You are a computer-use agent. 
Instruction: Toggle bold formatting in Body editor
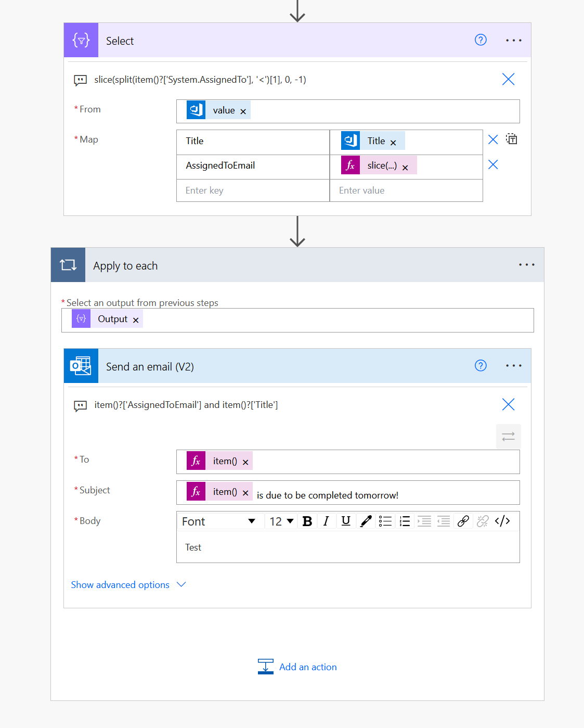[307, 521]
